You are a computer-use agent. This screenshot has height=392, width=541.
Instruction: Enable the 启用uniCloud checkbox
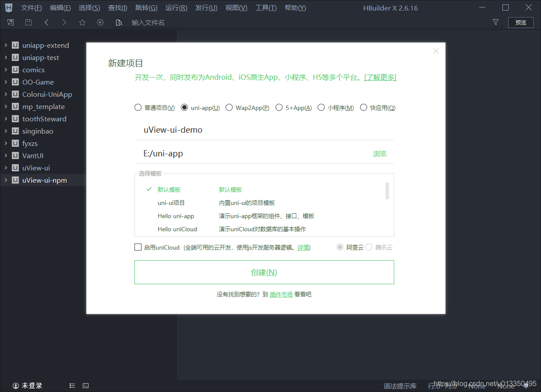pyautogui.click(x=138, y=247)
